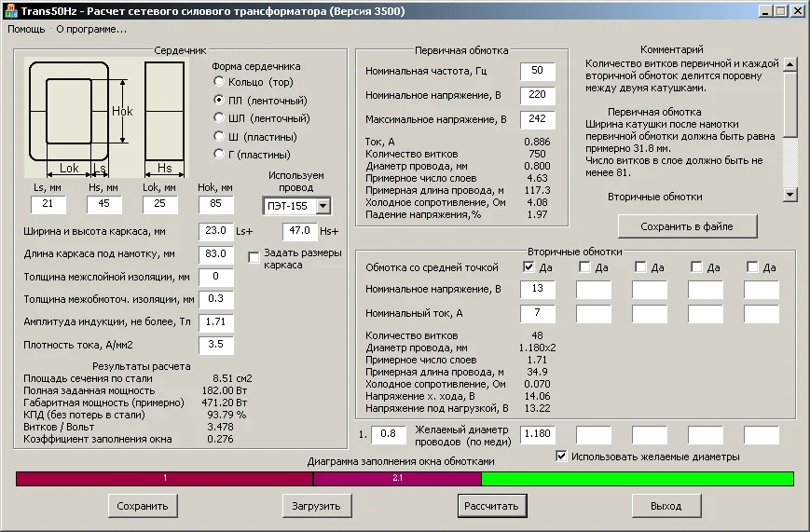Screen dimensions: 810x532
Task: Select the Кольцо (тор) core shape
Action: tap(220, 82)
